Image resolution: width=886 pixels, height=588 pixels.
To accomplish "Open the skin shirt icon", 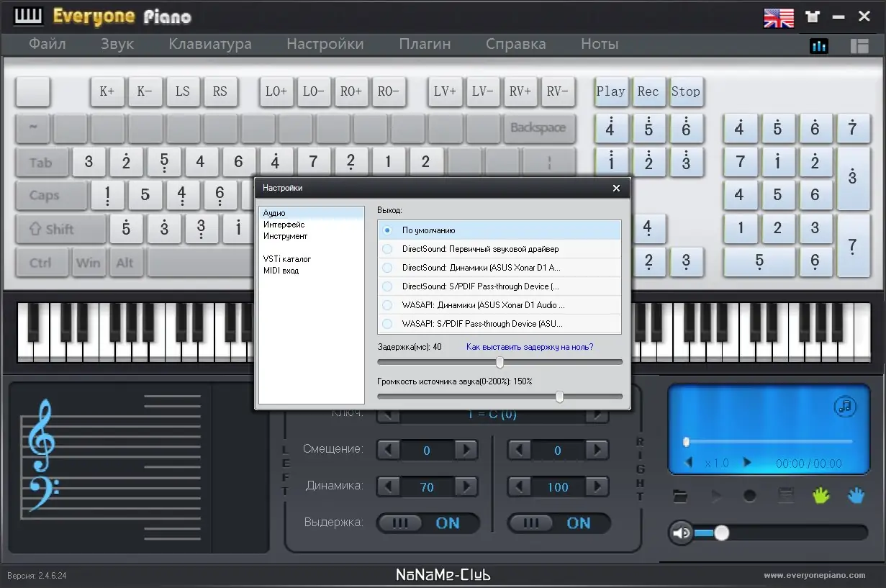I will [813, 17].
